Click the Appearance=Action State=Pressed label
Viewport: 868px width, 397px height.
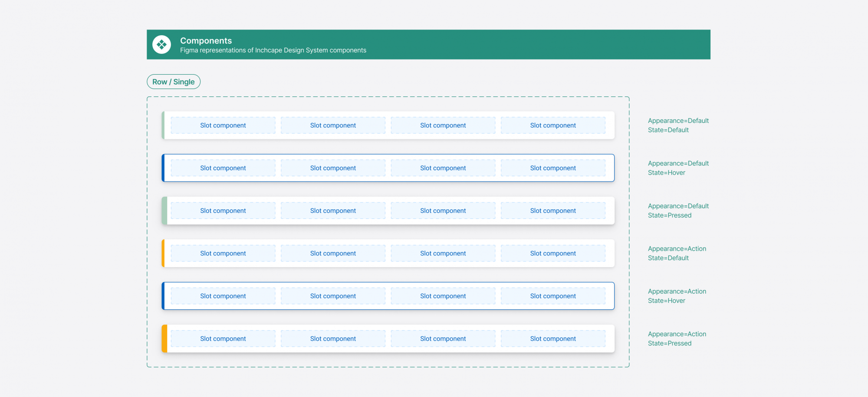[x=677, y=339]
